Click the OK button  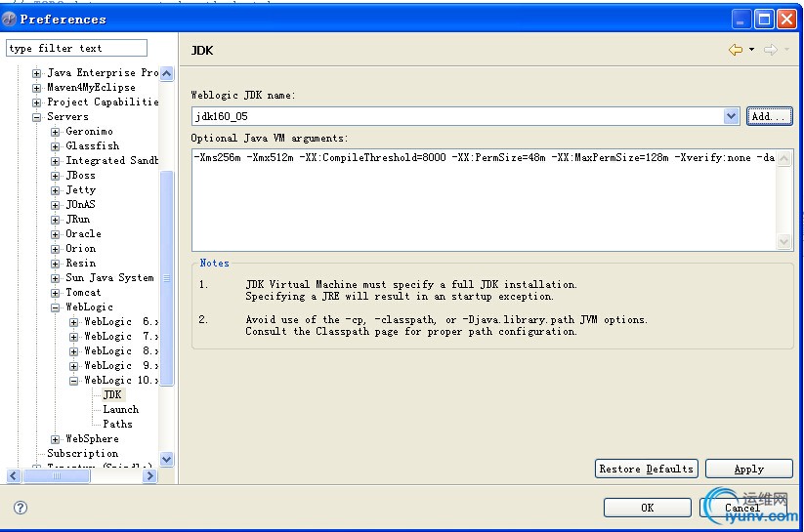point(647,508)
